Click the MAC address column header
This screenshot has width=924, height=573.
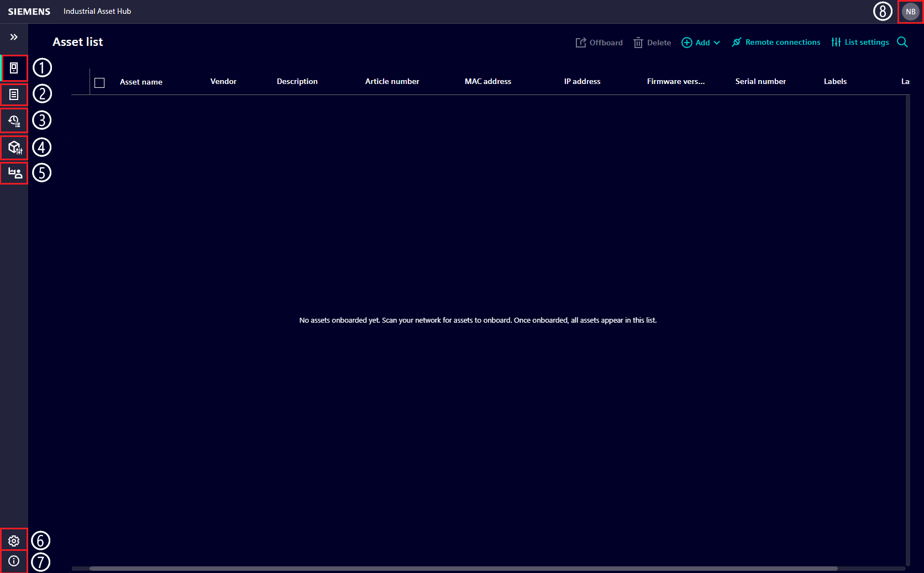coord(487,81)
